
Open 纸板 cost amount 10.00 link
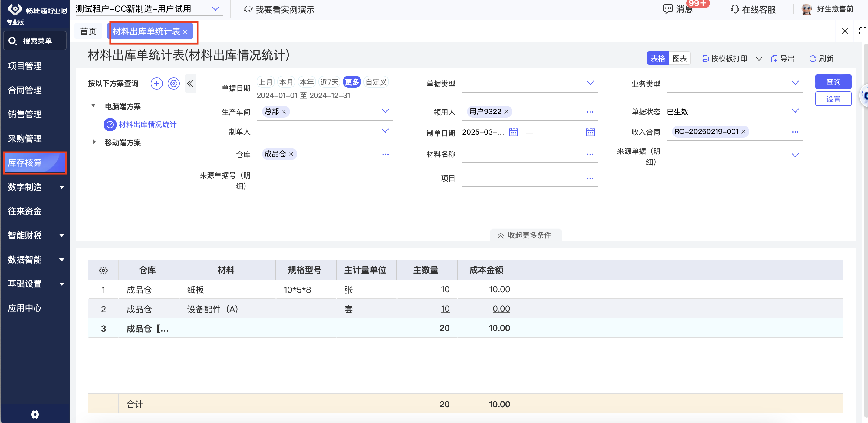pyautogui.click(x=499, y=290)
